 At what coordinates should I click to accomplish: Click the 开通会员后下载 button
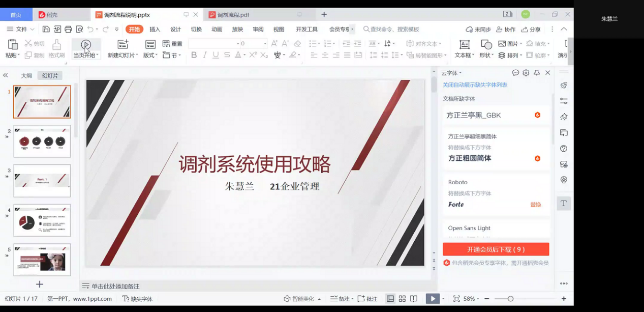click(x=496, y=249)
